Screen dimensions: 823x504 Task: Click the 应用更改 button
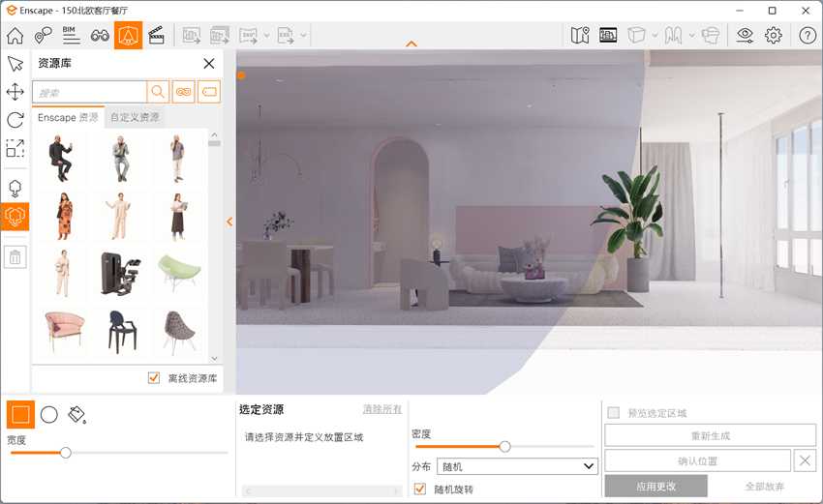click(x=655, y=486)
